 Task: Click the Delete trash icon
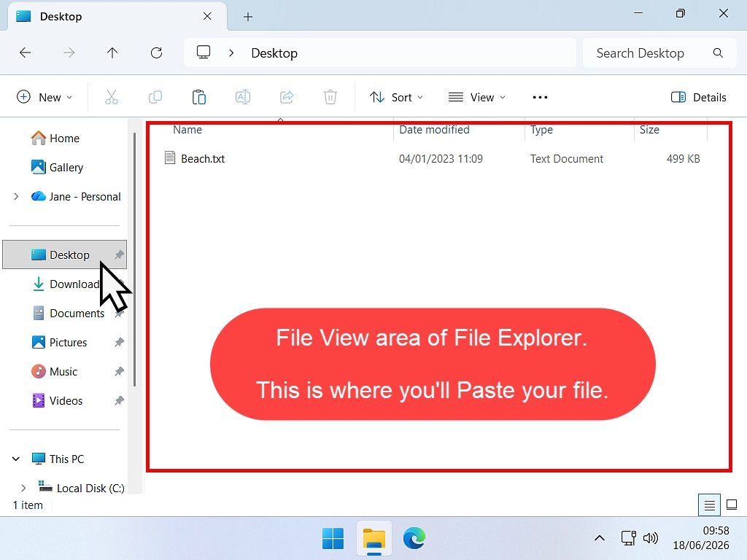[330, 97]
